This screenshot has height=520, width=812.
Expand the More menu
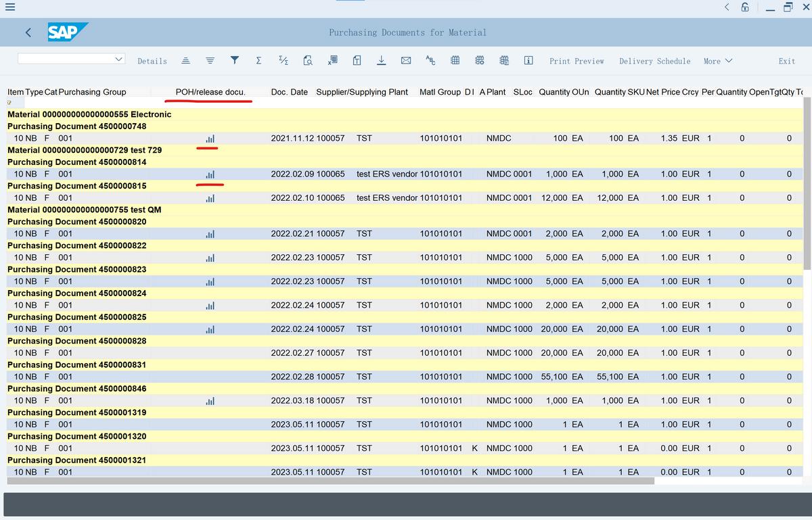tap(717, 60)
